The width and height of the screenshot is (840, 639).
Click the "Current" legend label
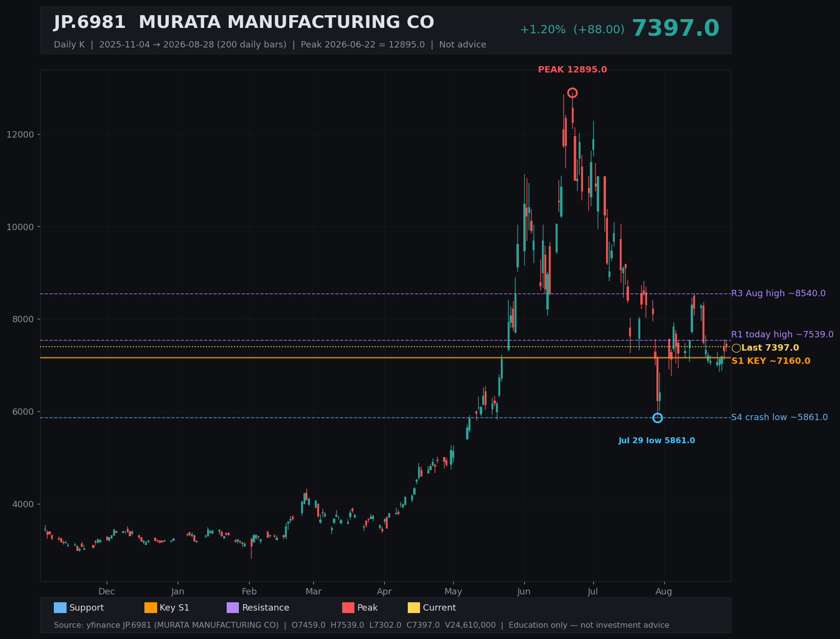[439, 608]
